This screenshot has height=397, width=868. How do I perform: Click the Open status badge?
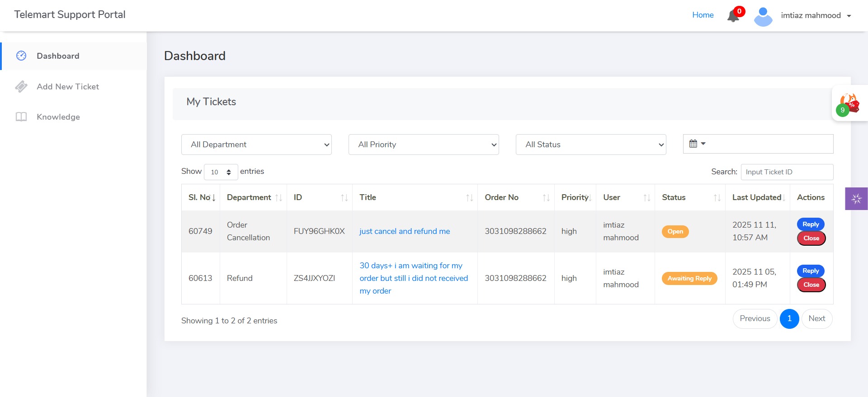click(675, 231)
